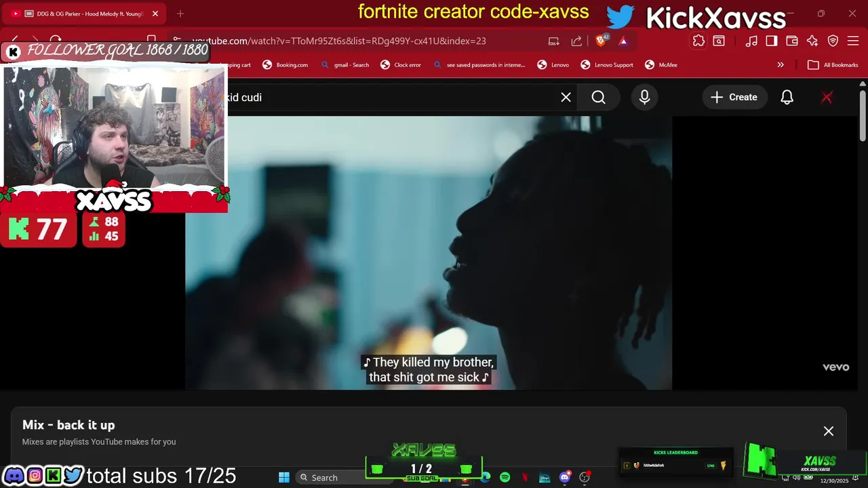This screenshot has height=488, width=868.
Task: Click the YouTube voice search microphone
Action: point(645,97)
